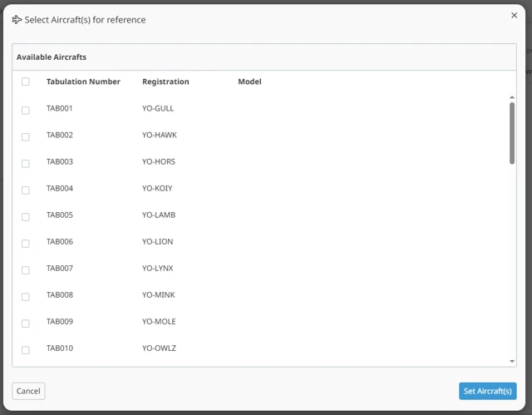Enable the TAB004 YO-KOIY checkbox
532x415 pixels.
pos(26,190)
